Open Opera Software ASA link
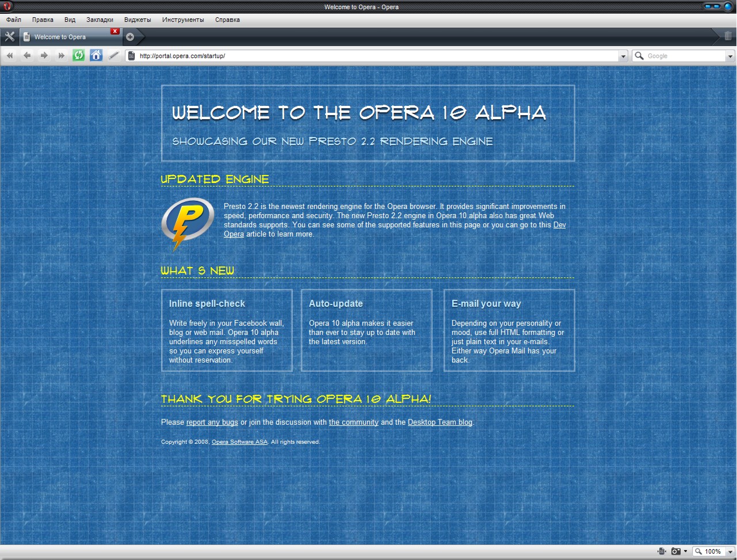This screenshot has height=560, width=737. coord(239,442)
